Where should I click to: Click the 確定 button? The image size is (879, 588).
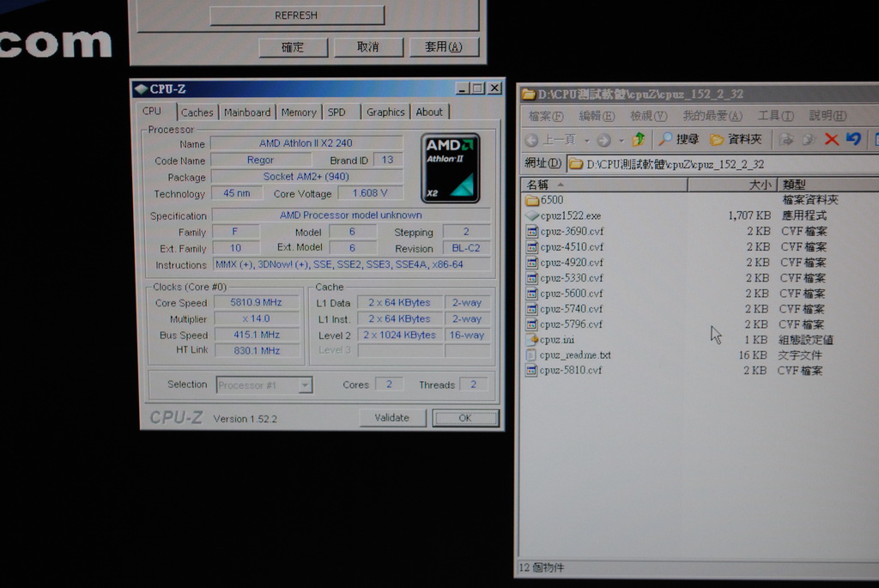tap(293, 47)
